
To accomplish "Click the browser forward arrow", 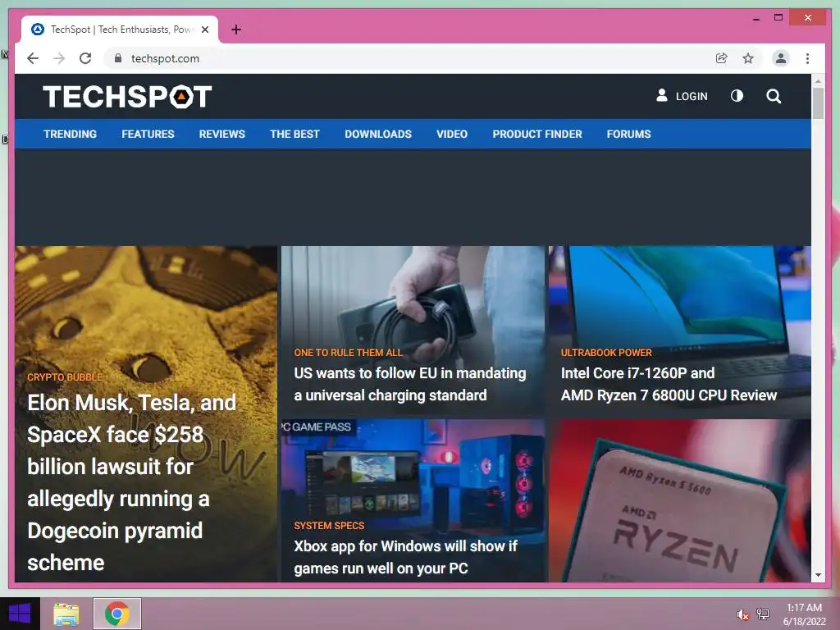I will tap(59, 58).
